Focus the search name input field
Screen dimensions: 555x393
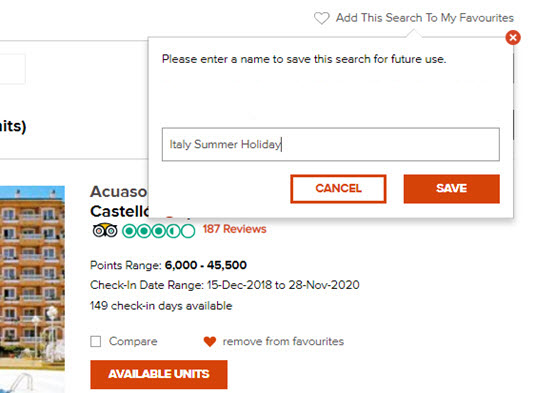pos(331,144)
